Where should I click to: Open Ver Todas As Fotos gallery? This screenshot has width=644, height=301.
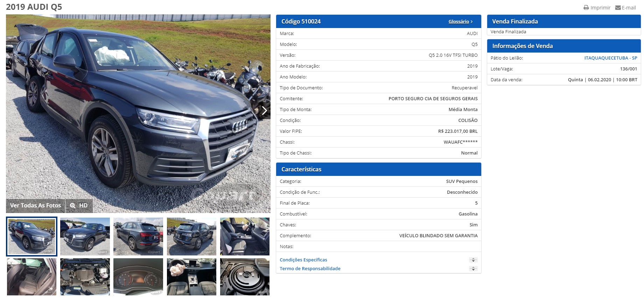pos(36,206)
